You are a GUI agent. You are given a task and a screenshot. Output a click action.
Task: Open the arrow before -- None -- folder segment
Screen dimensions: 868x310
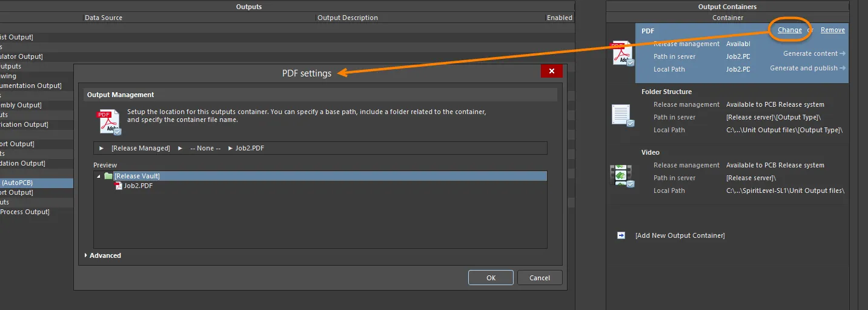[181, 148]
